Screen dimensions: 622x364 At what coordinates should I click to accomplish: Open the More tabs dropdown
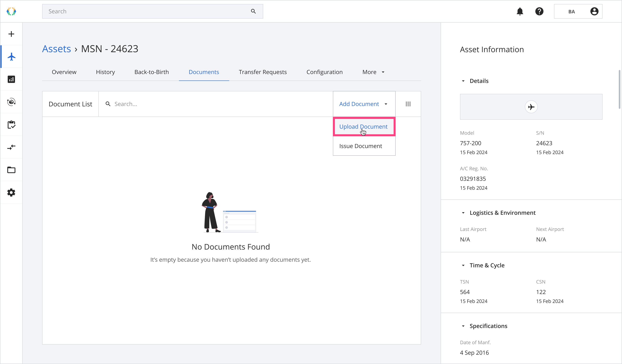click(373, 72)
